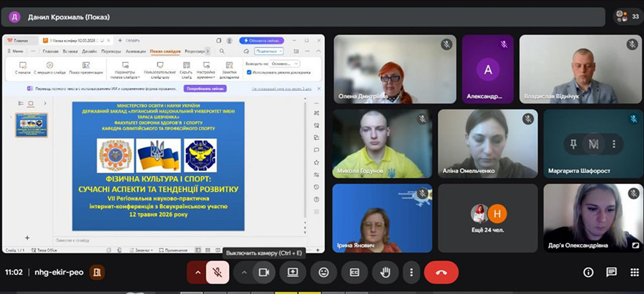The height and width of the screenshot is (294, 644).
Task: Hang up with the red leave call button
Action: tap(441, 273)
